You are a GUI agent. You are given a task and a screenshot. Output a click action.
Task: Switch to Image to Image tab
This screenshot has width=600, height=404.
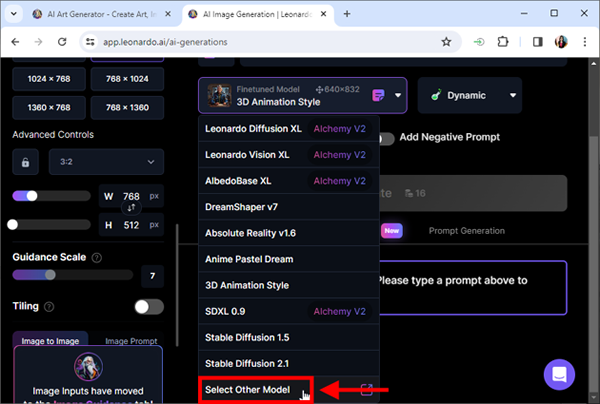click(x=50, y=340)
